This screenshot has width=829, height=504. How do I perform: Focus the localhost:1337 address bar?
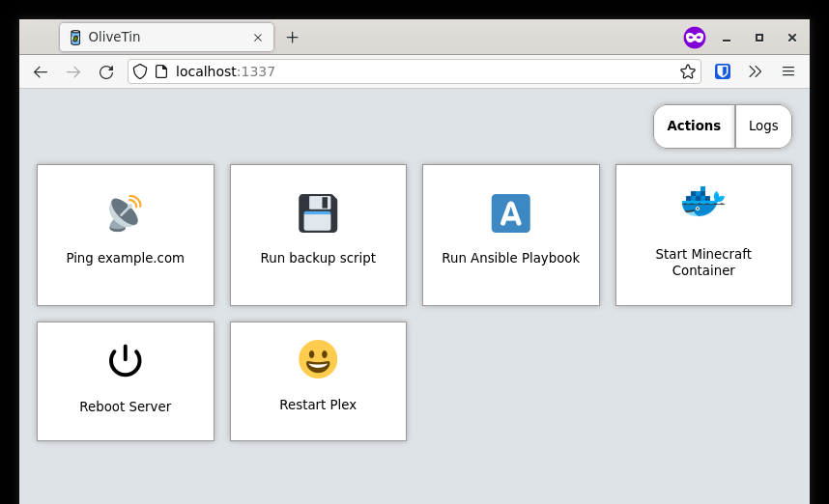click(x=414, y=71)
